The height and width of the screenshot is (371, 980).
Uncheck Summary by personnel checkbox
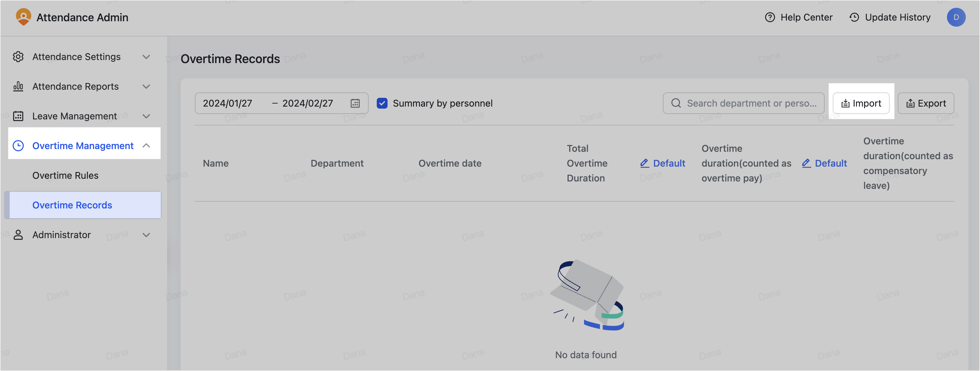(382, 103)
